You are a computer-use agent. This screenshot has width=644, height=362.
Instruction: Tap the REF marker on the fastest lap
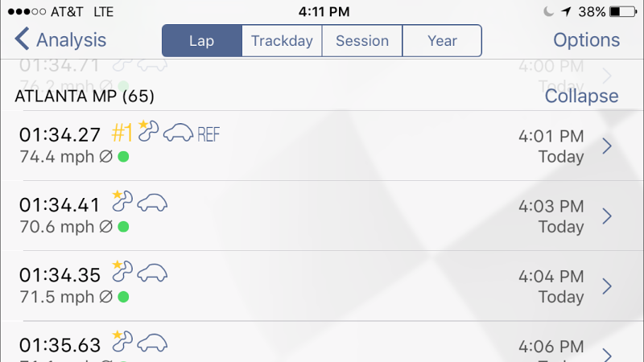[208, 134]
